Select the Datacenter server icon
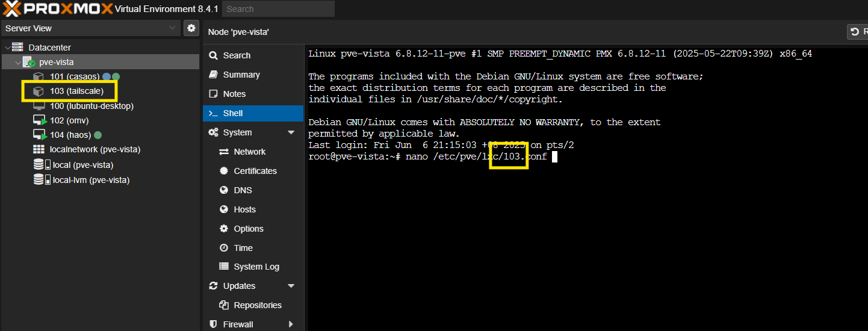Image resolution: width=868 pixels, height=331 pixels. pos(17,47)
